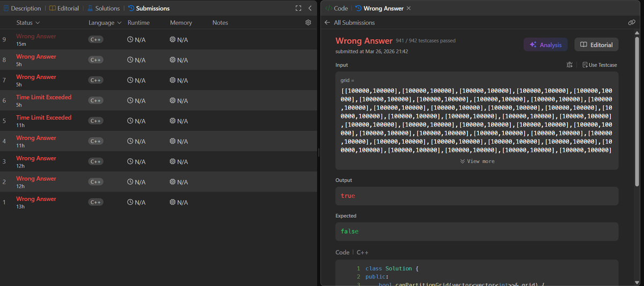Open submission 5 Time Limit Exceeded
This screenshot has width=644, height=286.
(158, 121)
